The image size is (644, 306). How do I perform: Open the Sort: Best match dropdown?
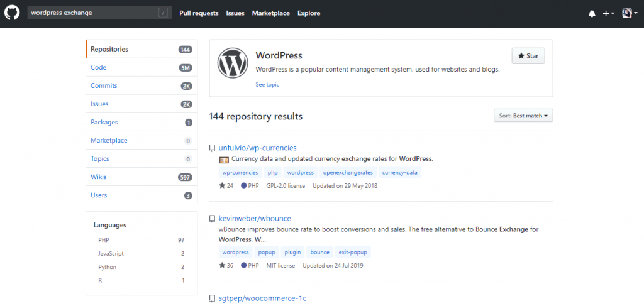(523, 116)
